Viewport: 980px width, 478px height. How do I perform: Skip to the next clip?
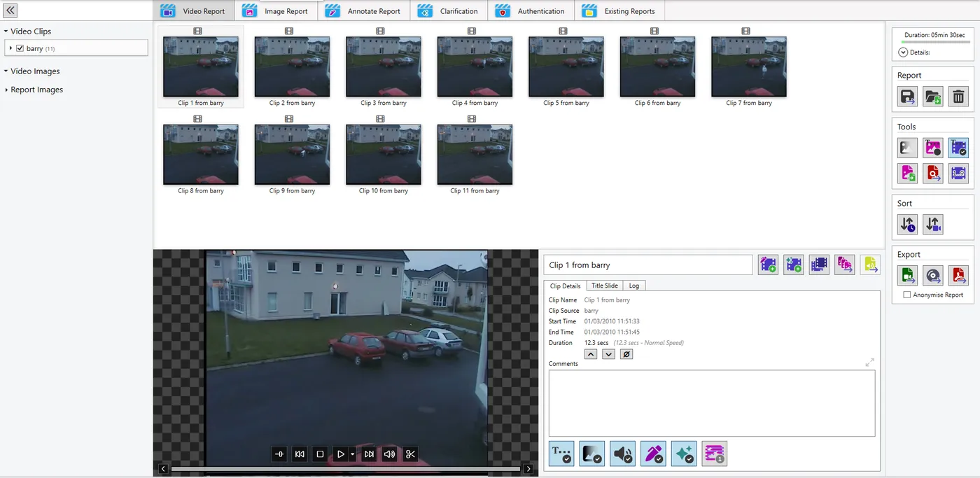tap(369, 454)
